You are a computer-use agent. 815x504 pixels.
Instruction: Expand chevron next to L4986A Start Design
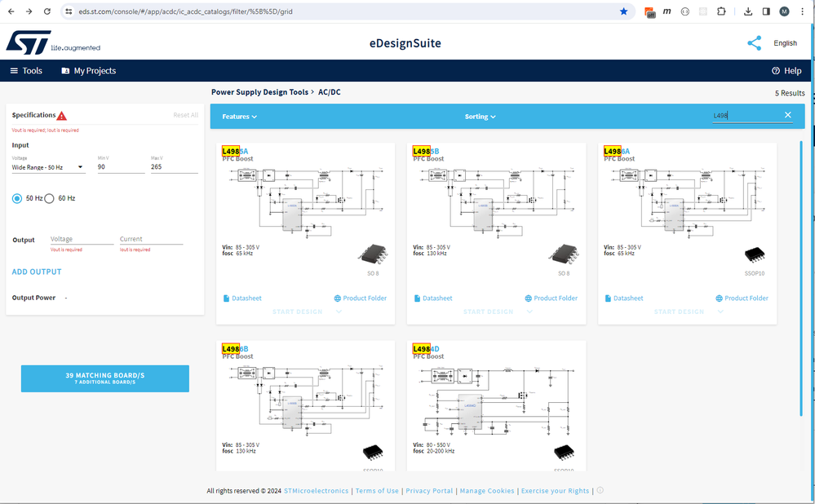coord(720,312)
